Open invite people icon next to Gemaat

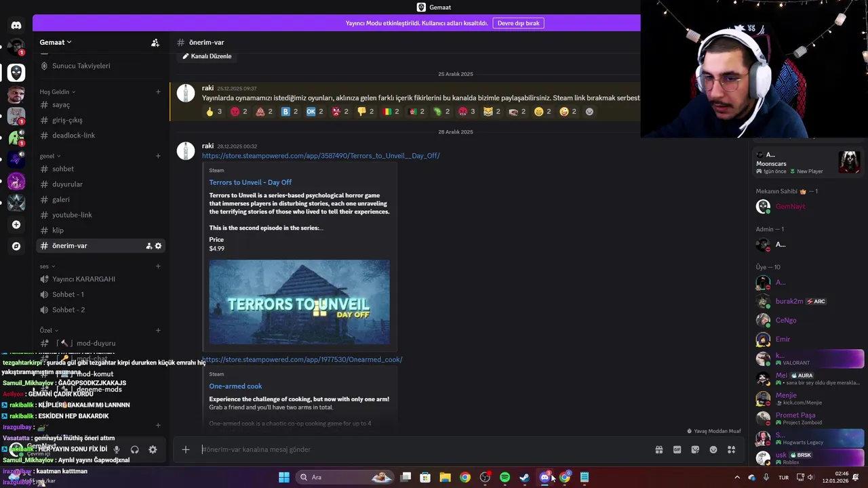tap(155, 42)
